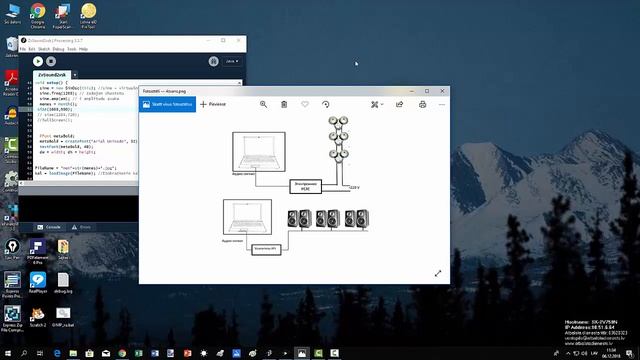Screen dimensions: 640x360
Task: Switch to the Console tab in Processing
Action: (49, 227)
